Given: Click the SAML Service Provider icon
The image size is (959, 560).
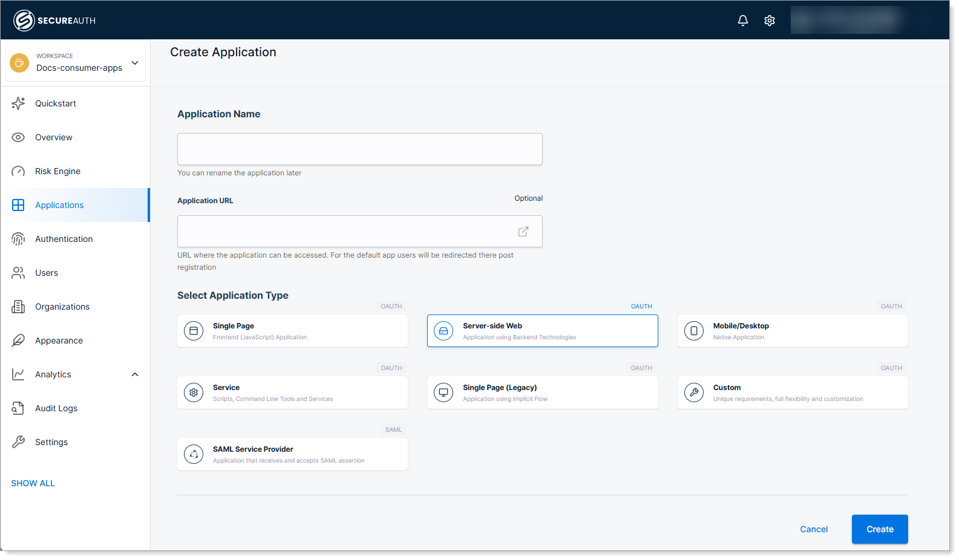Looking at the screenshot, I should point(194,454).
